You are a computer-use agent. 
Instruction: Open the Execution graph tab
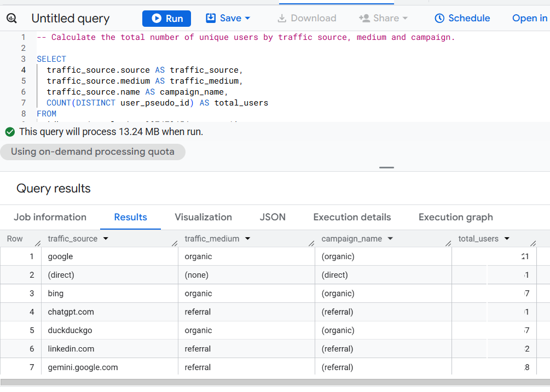pyautogui.click(x=455, y=217)
